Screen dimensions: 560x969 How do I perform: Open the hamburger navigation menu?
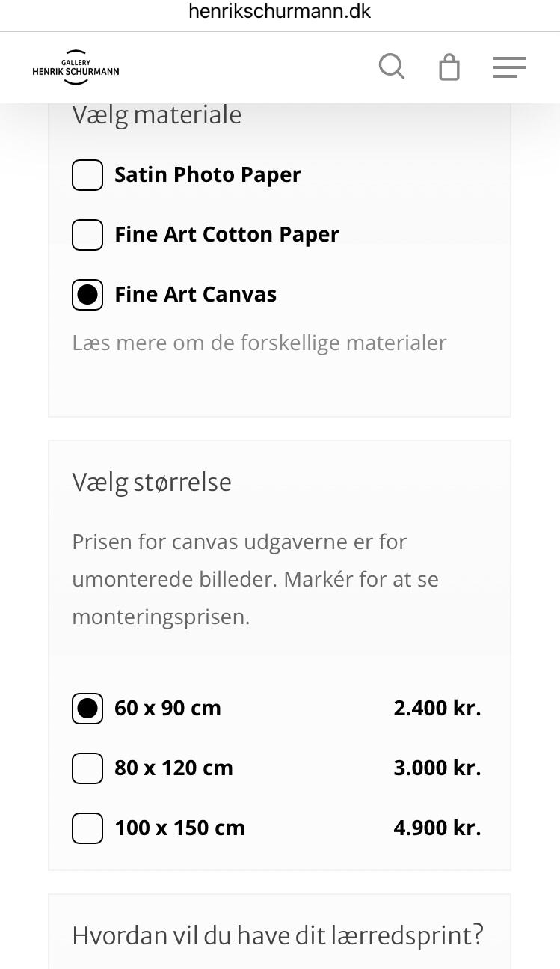509,67
